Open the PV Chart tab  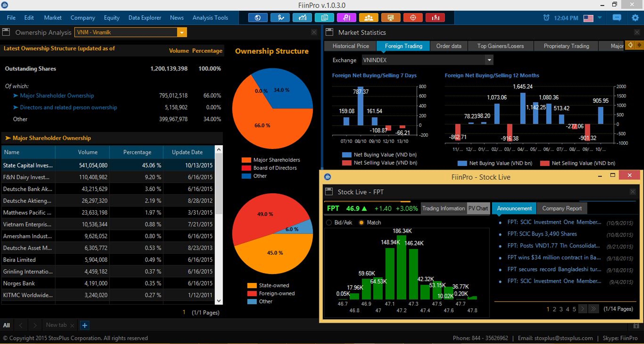click(x=478, y=208)
